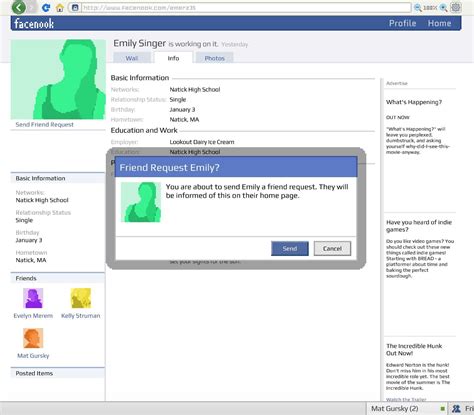The height and width of the screenshot is (415, 474).
Task: Go to the browser home icon
Action: [x=60, y=8]
